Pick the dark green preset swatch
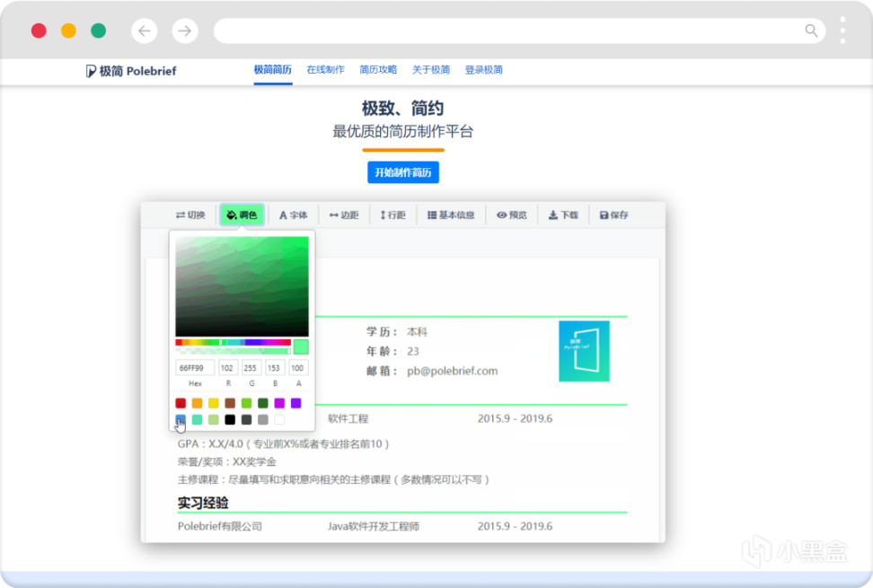This screenshot has height=588, width=873. tap(263, 403)
